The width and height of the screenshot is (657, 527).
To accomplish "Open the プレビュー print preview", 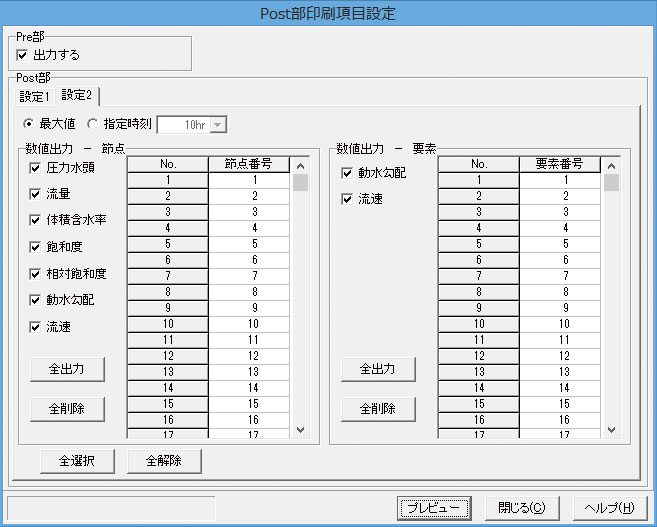I will pyautogui.click(x=434, y=508).
